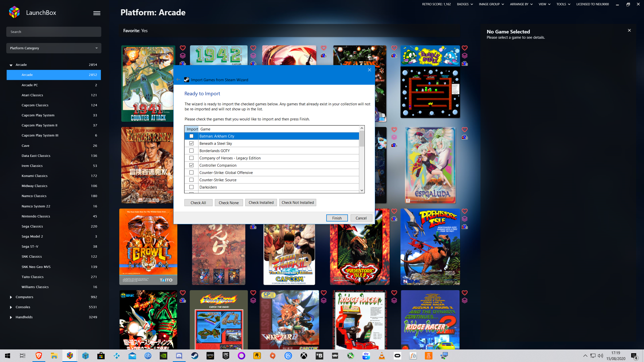The height and width of the screenshot is (362, 644).
Task: Check the Batman: Arkham City import box
Action: point(191,136)
